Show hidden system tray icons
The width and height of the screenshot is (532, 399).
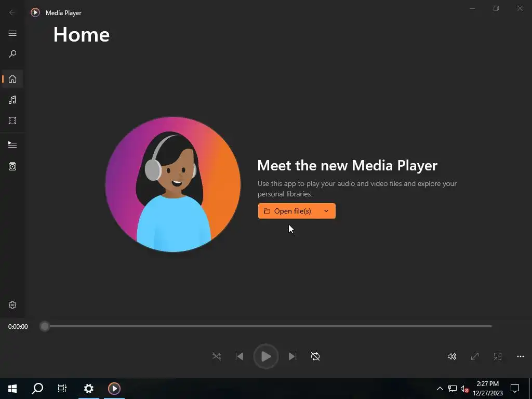440,389
